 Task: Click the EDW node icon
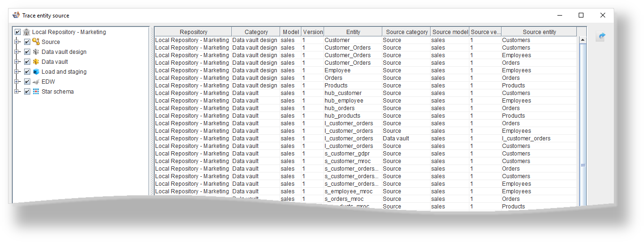(x=36, y=82)
